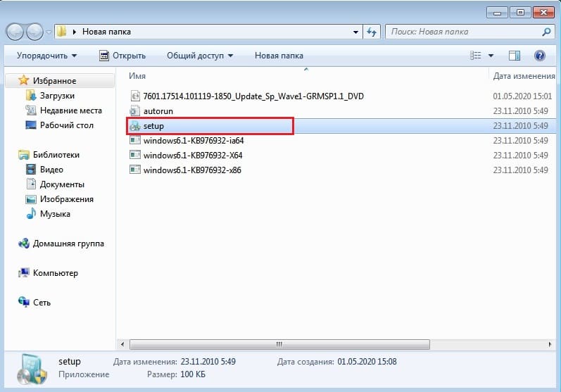561x392 pixels.
Task: Click the refresh button next to address bar
Action: click(x=372, y=32)
